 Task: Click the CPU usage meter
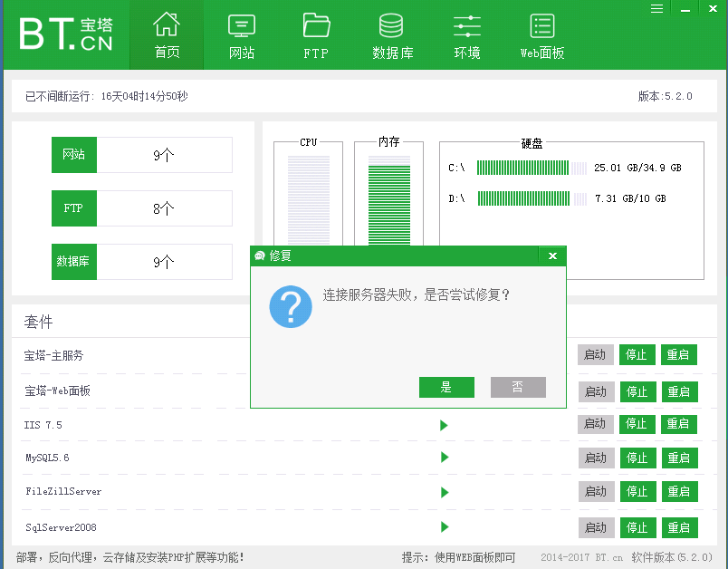tap(309, 199)
